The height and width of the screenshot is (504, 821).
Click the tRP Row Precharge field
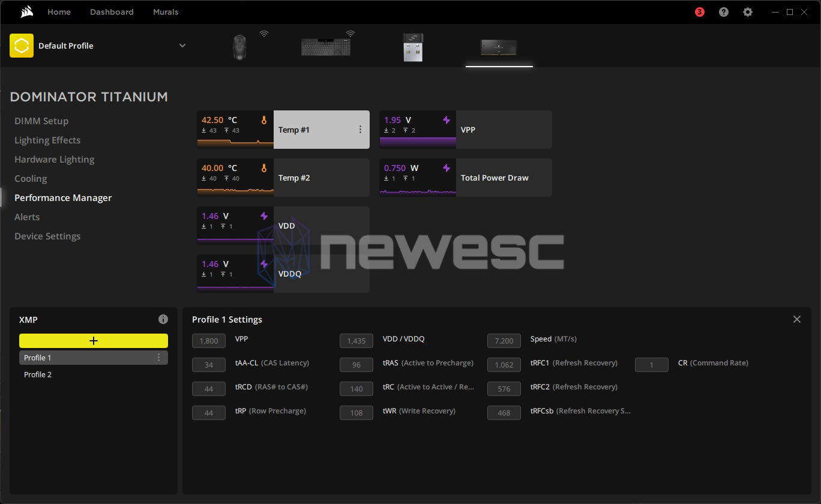click(x=209, y=413)
